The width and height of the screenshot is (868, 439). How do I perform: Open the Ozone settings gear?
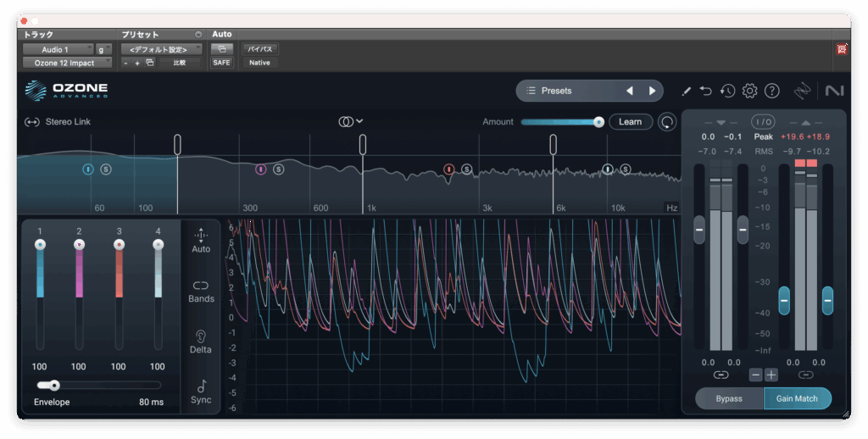pyautogui.click(x=749, y=91)
